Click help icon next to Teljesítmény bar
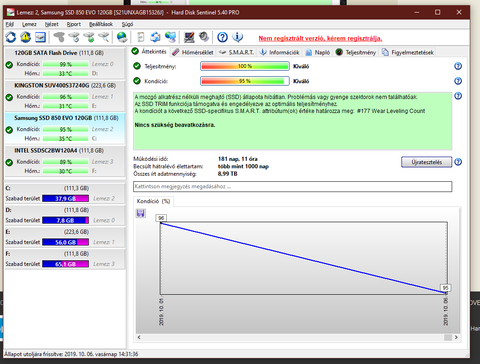This screenshot has height=364, width=480. pyautogui.click(x=458, y=66)
